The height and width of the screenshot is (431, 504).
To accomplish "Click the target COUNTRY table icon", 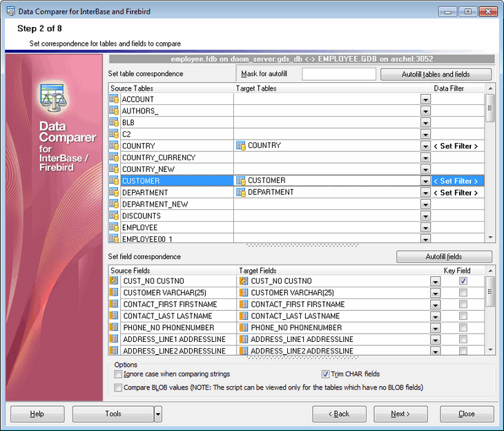I will 241,145.
